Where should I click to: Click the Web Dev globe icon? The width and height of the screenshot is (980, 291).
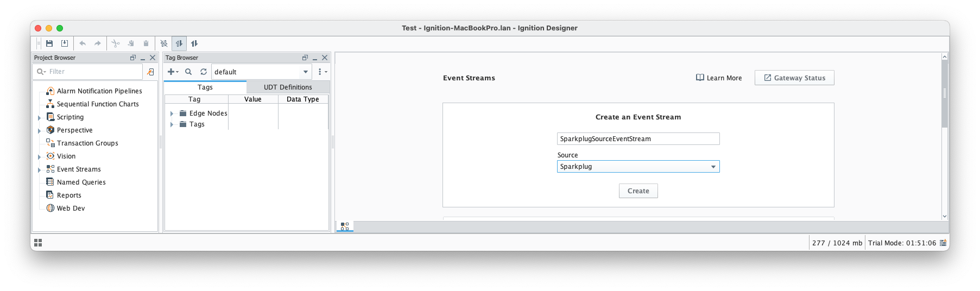[x=50, y=208]
